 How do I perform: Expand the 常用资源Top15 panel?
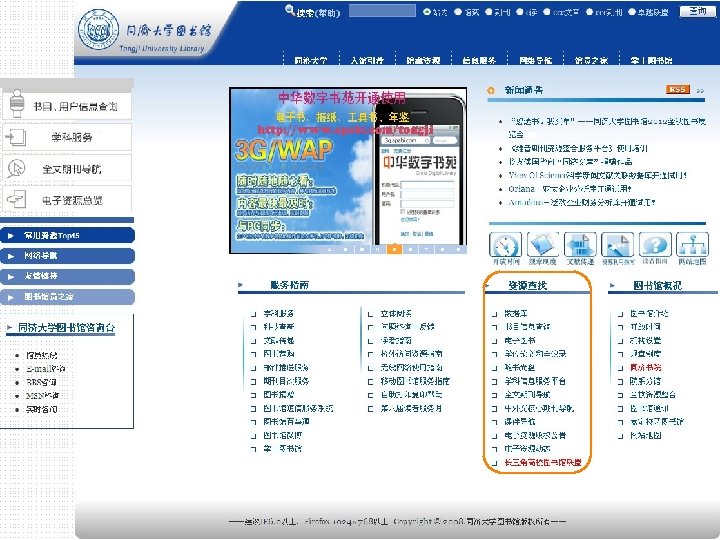click(x=68, y=236)
